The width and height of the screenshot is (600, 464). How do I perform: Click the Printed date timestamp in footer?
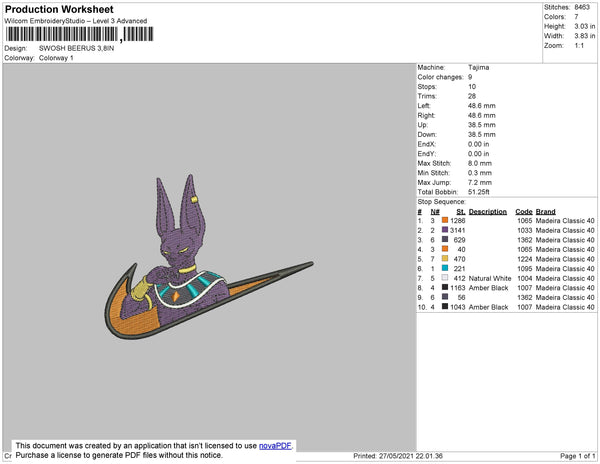tap(398, 456)
